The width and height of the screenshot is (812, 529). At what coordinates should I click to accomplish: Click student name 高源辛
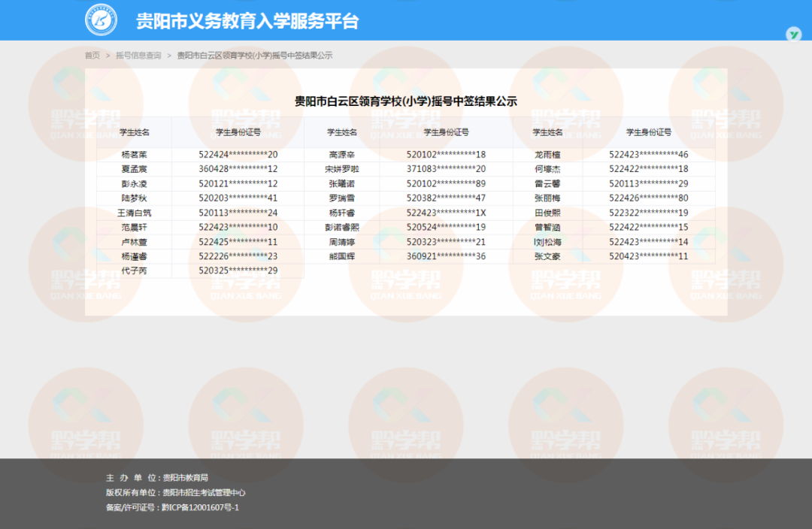point(342,154)
